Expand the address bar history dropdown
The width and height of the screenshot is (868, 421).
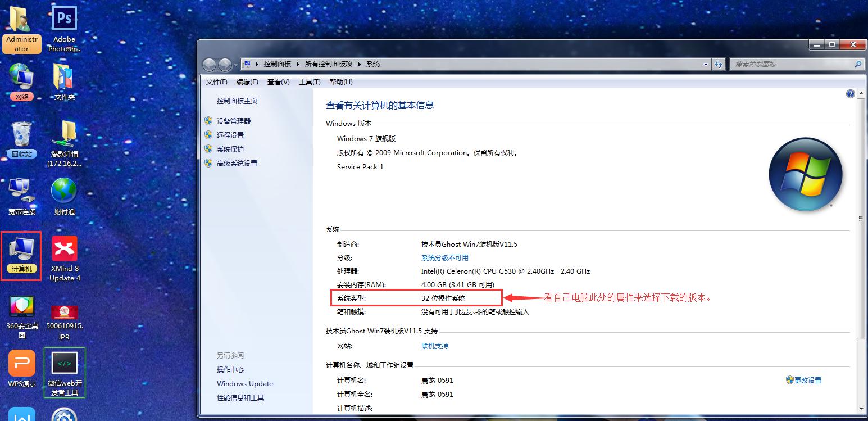pyautogui.click(x=706, y=65)
